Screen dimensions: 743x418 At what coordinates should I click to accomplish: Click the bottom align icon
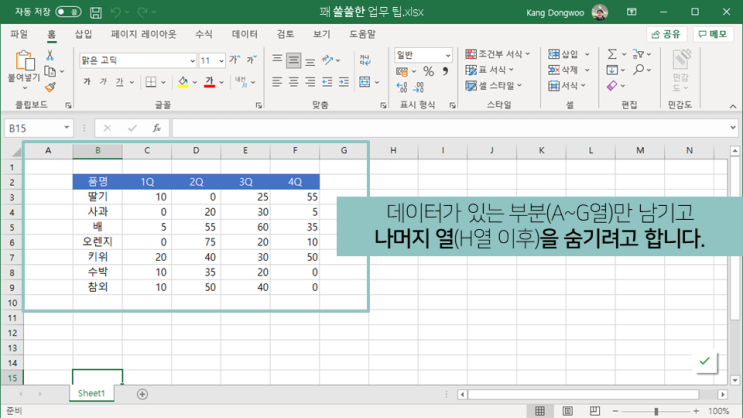point(310,61)
